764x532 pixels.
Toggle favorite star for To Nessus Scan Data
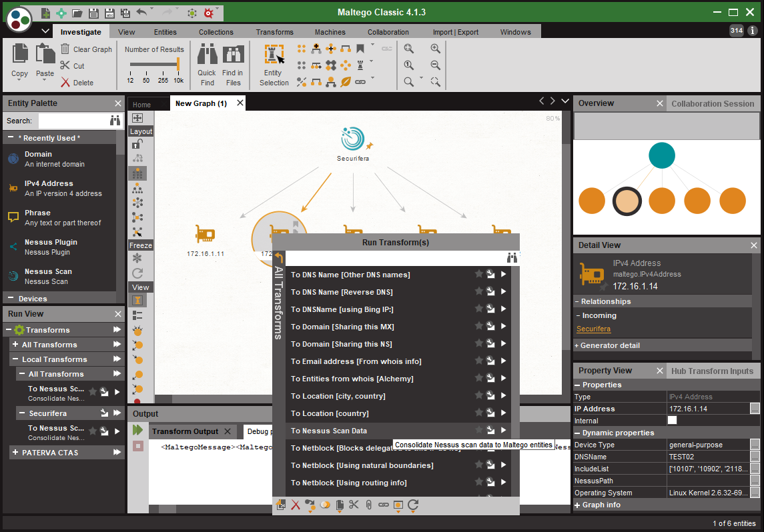pos(478,430)
